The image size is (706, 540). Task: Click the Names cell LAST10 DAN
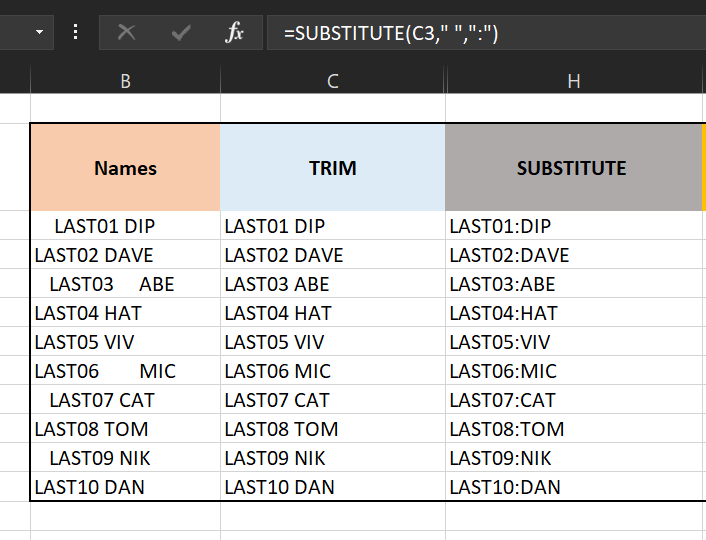coord(125,488)
